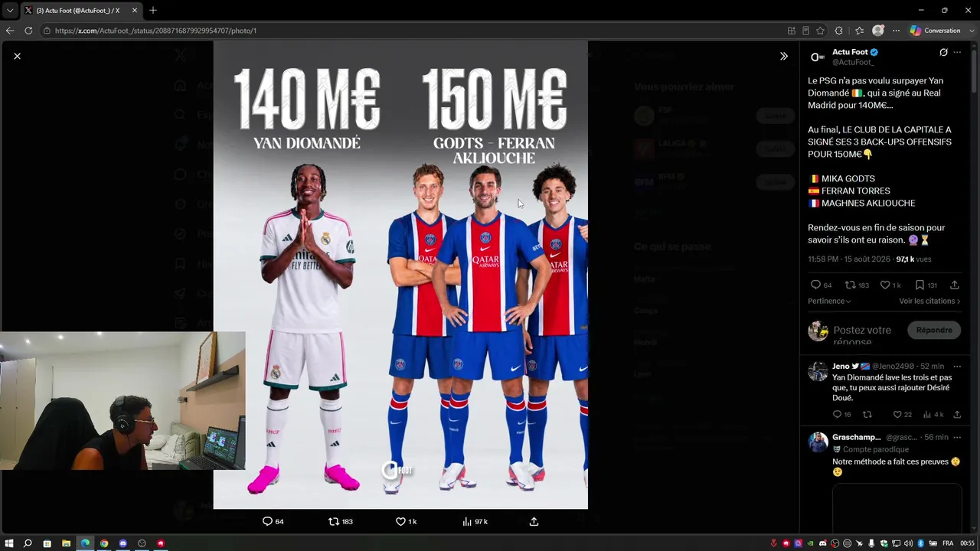This screenshot has height=551, width=980.
Task: Open the browser extensions puzzle icon
Action: (838, 31)
